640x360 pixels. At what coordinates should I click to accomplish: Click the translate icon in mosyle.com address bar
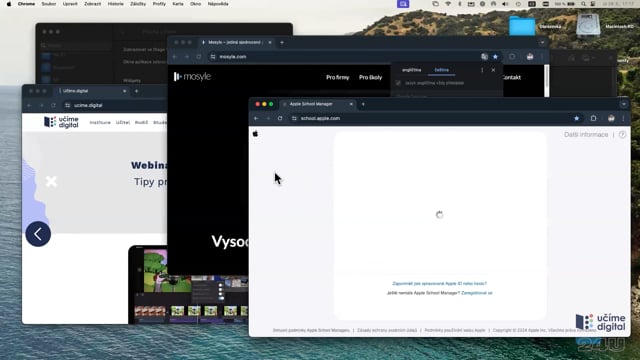pos(484,57)
